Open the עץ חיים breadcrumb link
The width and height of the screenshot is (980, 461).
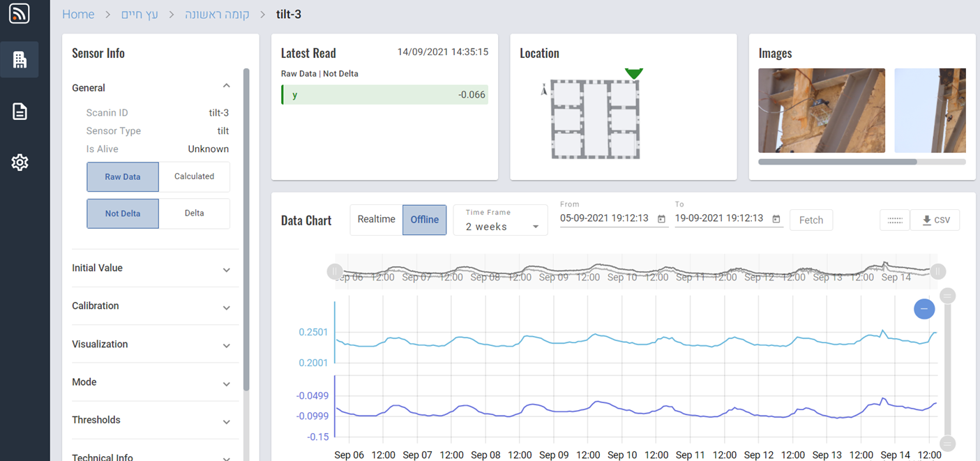139,15
